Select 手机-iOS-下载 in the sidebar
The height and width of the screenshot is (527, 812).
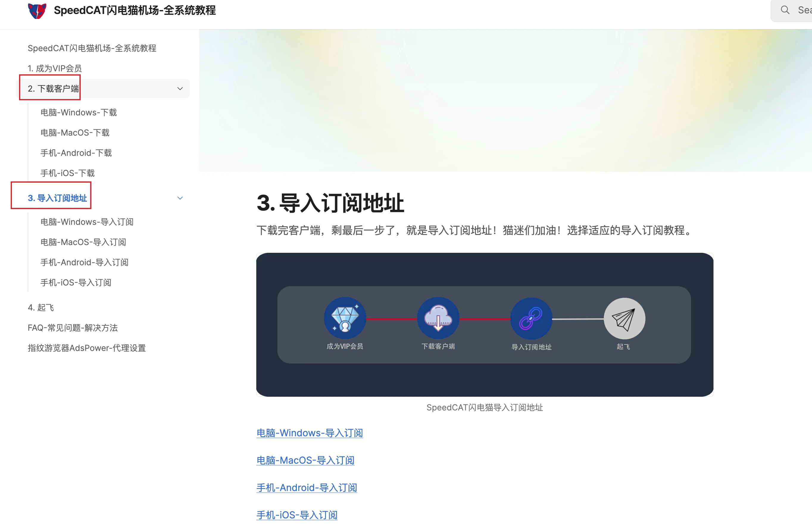pyautogui.click(x=67, y=173)
